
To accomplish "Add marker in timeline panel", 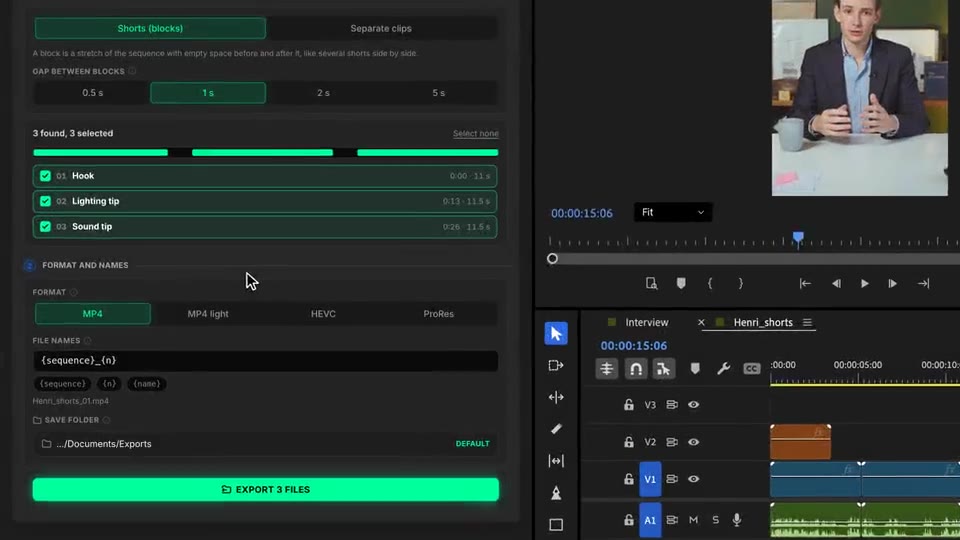I will pyautogui.click(x=695, y=369).
